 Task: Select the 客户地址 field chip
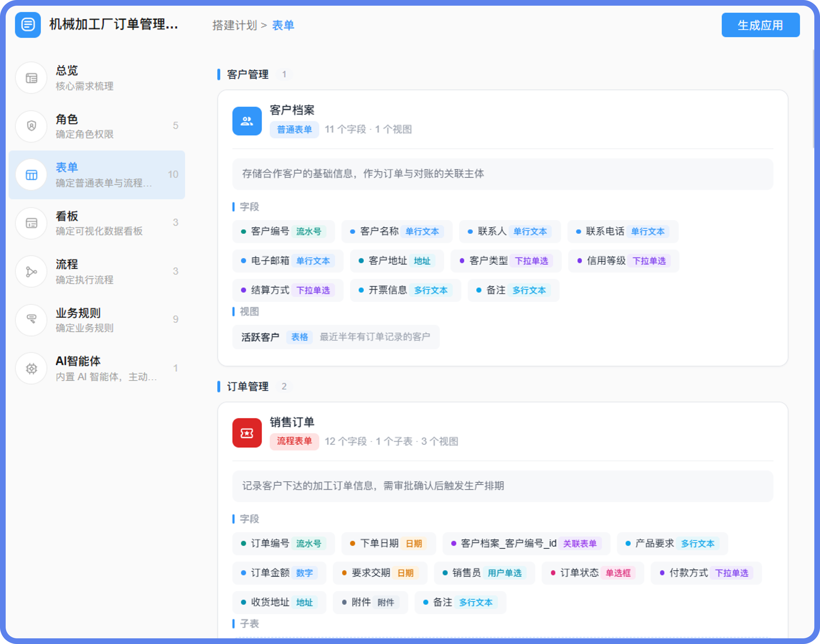397,261
